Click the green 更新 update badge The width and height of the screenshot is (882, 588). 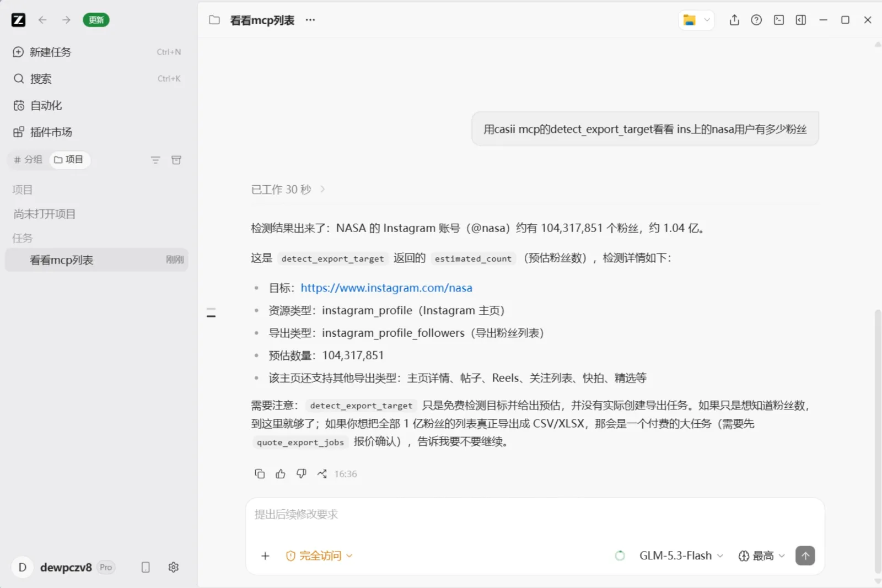(x=96, y=20)
